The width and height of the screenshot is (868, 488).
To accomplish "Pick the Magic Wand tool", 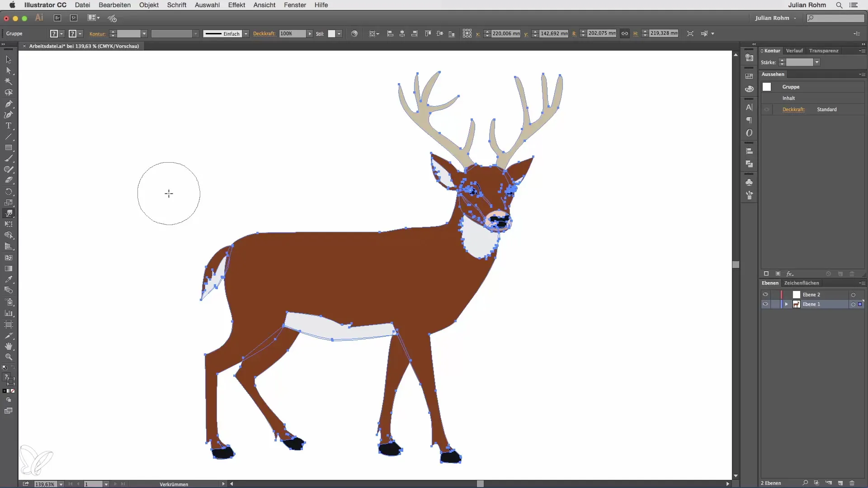I will point(9,81).
